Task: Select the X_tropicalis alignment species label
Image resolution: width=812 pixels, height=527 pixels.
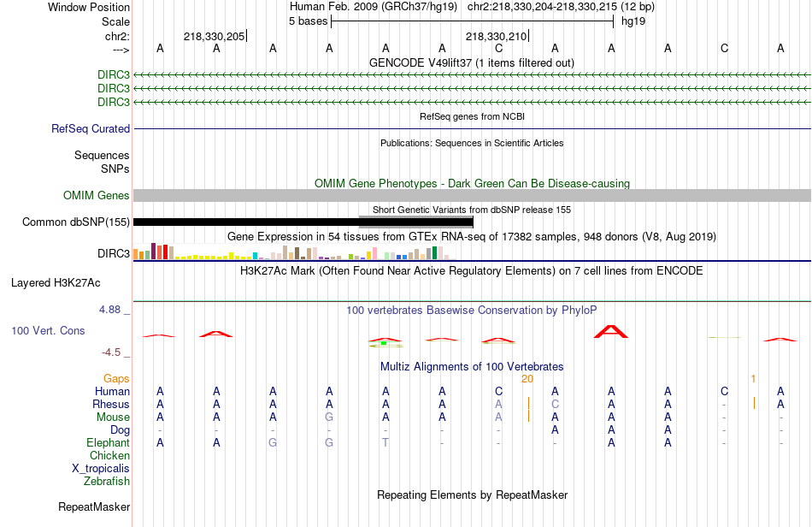Action: click(101, 469)
